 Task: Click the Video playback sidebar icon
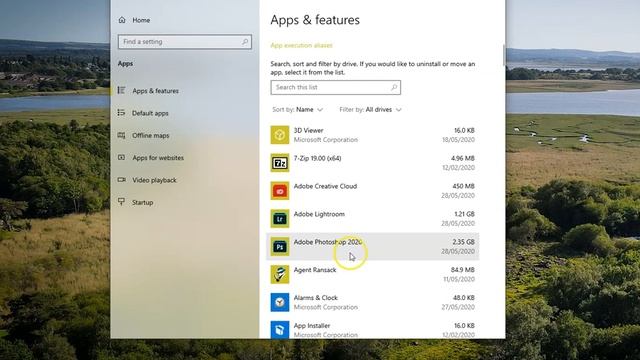122,180
